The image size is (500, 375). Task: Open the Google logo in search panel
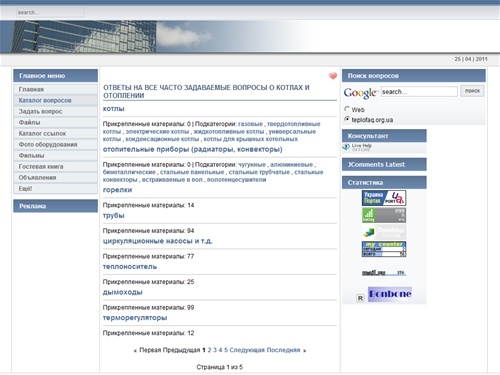[361, 93]
